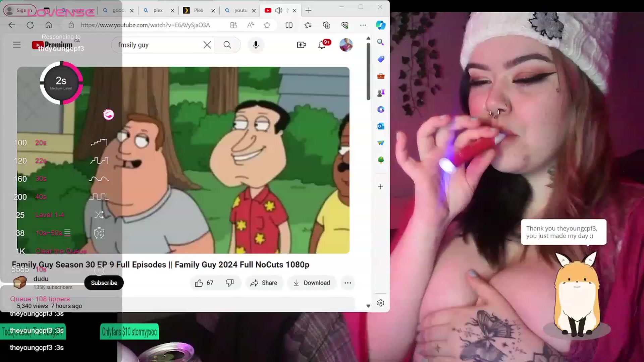Open the Tools briefcase icon in sidebar
Image resolution: width=644 pixels, height=362 pixels.
coord(380,76)
